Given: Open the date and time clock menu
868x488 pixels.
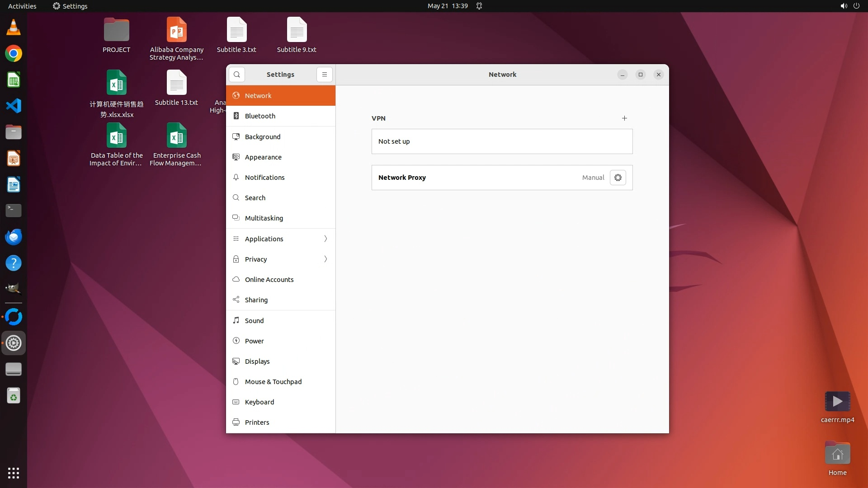Looking at the screenshot, I should click(x=447, y=6).
